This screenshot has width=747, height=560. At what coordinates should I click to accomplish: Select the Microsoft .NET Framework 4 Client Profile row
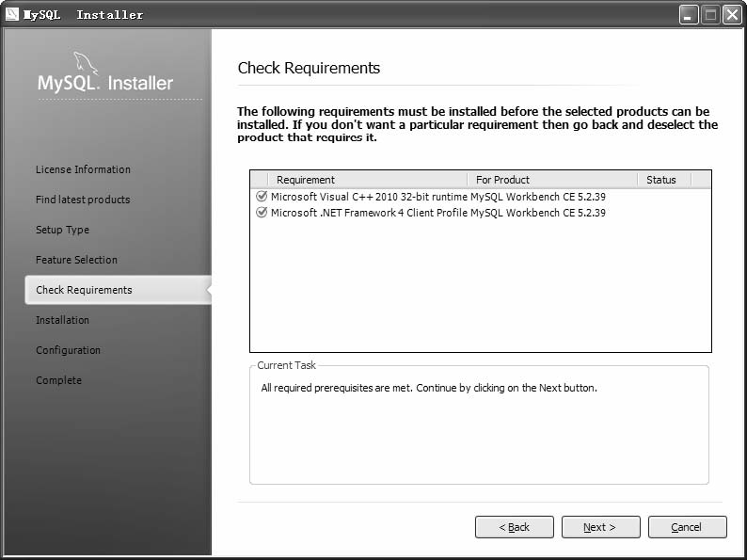click(480, 213)
